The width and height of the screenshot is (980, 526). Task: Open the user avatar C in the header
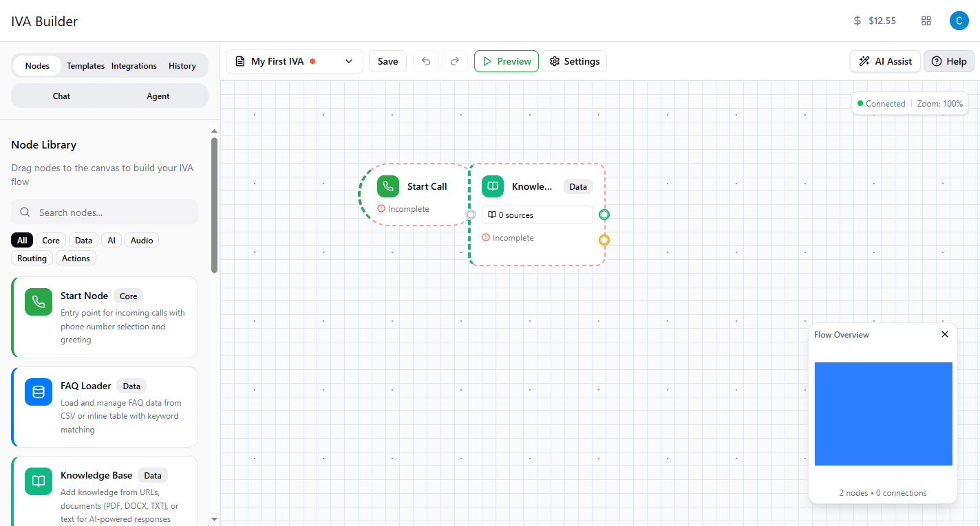[x=959, y=21]
